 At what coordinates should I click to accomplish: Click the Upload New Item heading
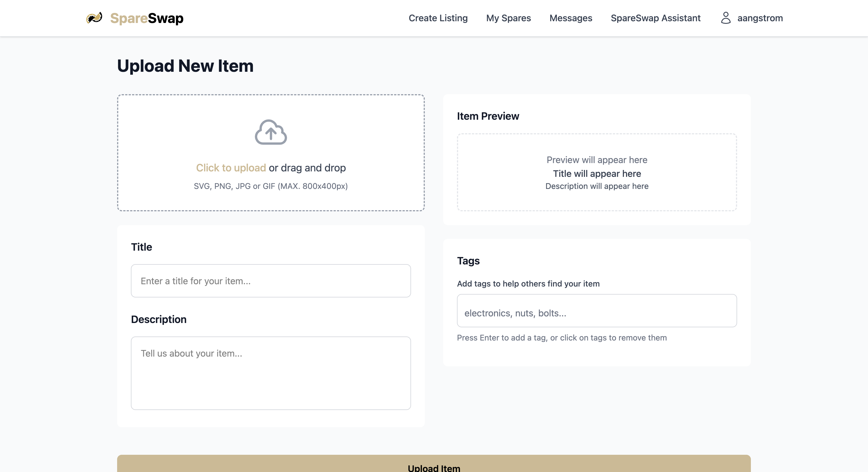tap(185, 66)
